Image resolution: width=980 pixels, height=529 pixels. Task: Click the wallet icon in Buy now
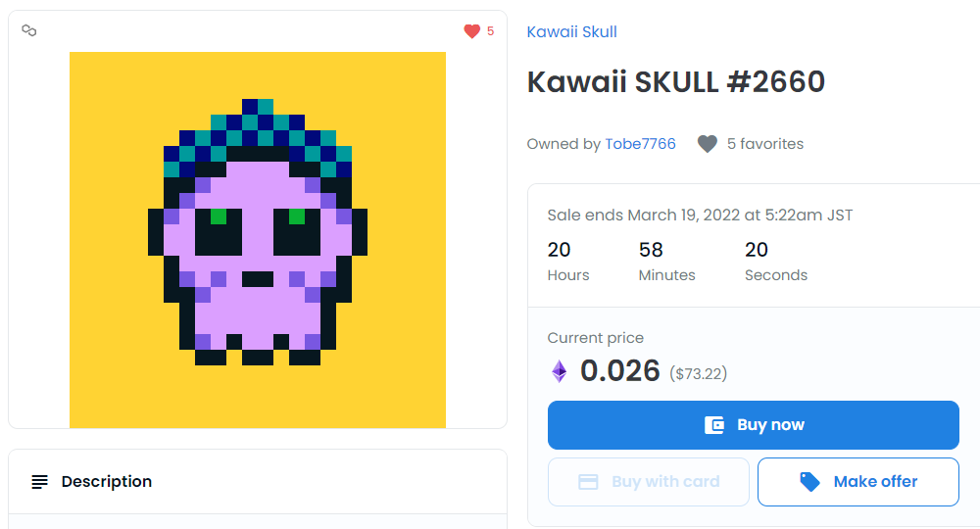pos(714,425)
